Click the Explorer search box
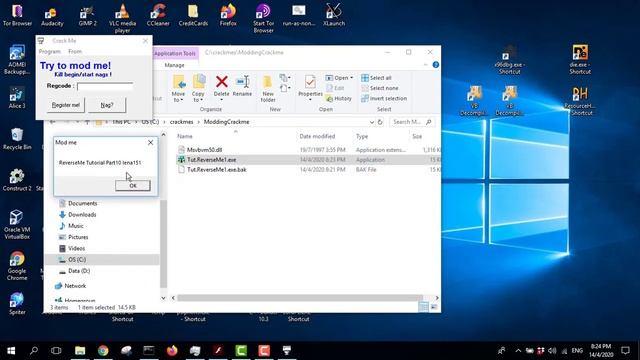Image resolution: width=640 pixels, height=360 pixels. (412, 122)
